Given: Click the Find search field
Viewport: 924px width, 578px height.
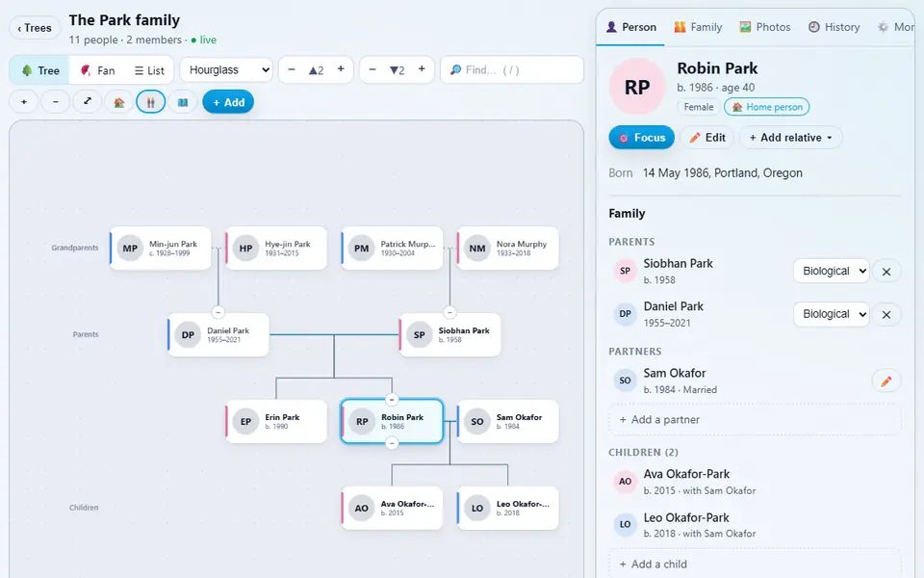Looking at the screenshot, I should [511, 70].
